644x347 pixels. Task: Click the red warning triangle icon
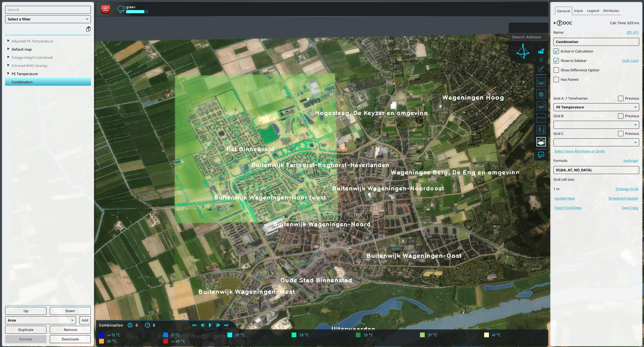(x=106, y=9)
